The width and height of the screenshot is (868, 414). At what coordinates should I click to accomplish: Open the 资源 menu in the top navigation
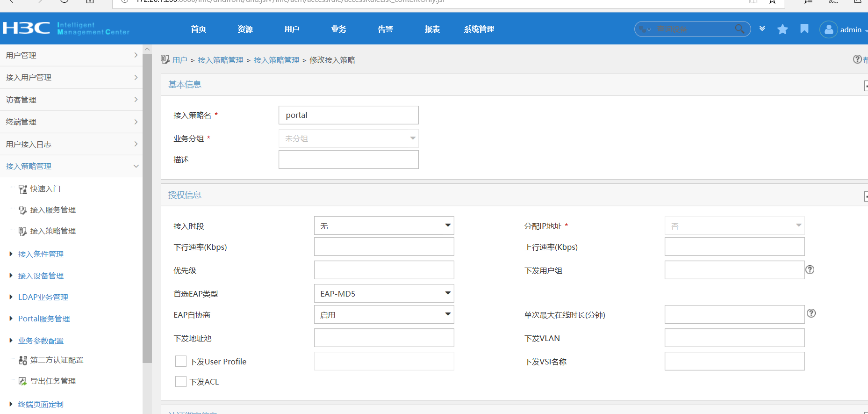pos(245,29)
